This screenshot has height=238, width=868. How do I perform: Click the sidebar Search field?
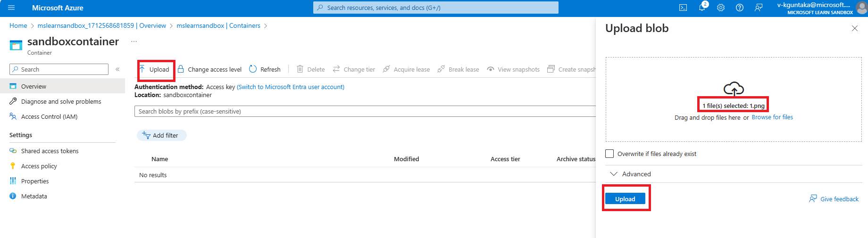click(59, 69)
